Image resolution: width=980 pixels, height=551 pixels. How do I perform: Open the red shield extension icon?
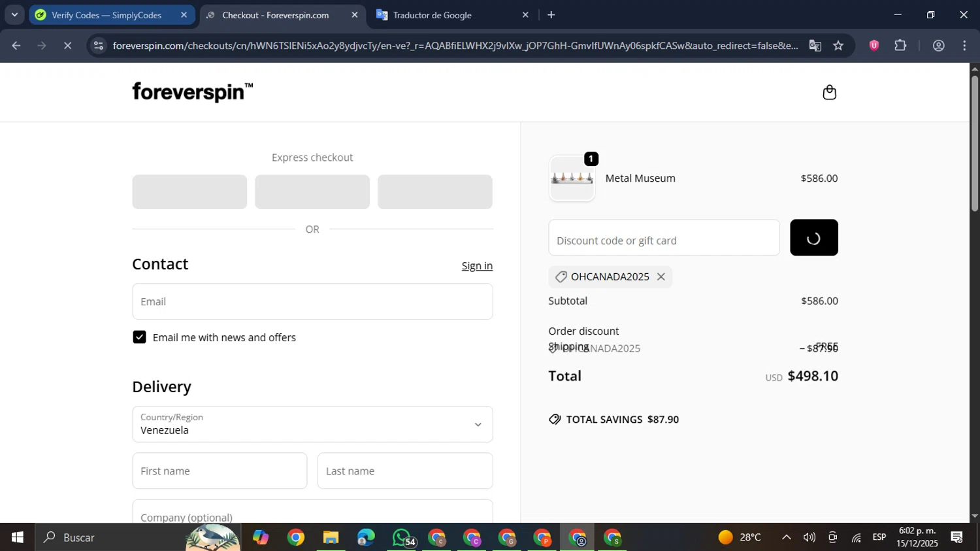(x=874, y=46)
